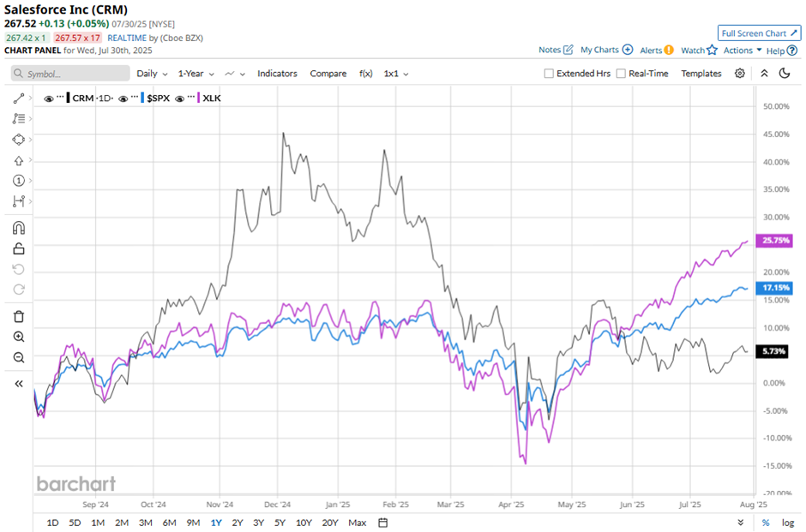Enable the Real-Time checkbox
806x532 pixels.
[x=621, y=74]
